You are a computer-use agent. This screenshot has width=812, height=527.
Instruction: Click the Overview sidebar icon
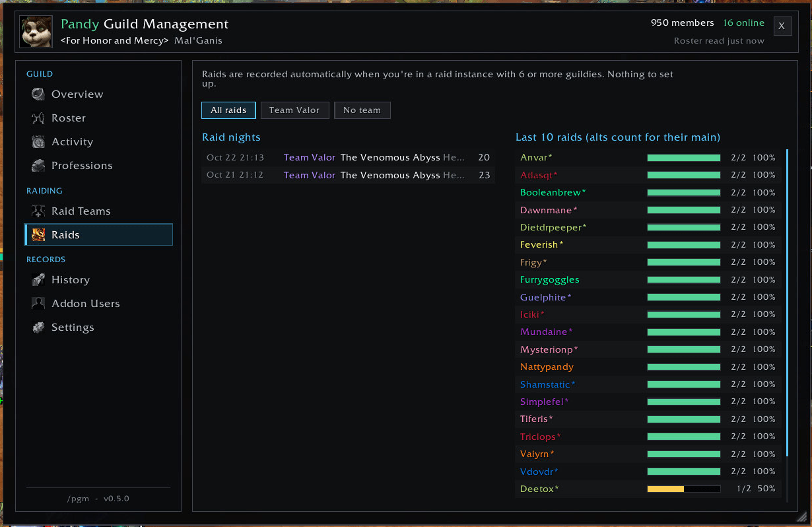pos(39,94)
